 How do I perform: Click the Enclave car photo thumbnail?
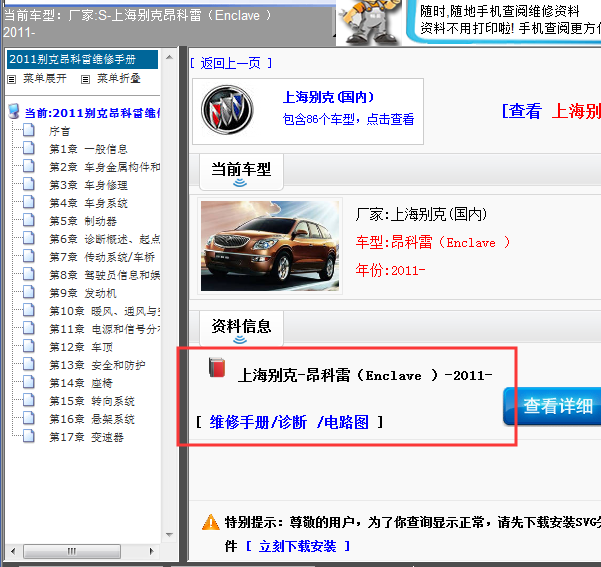(270, 246)
